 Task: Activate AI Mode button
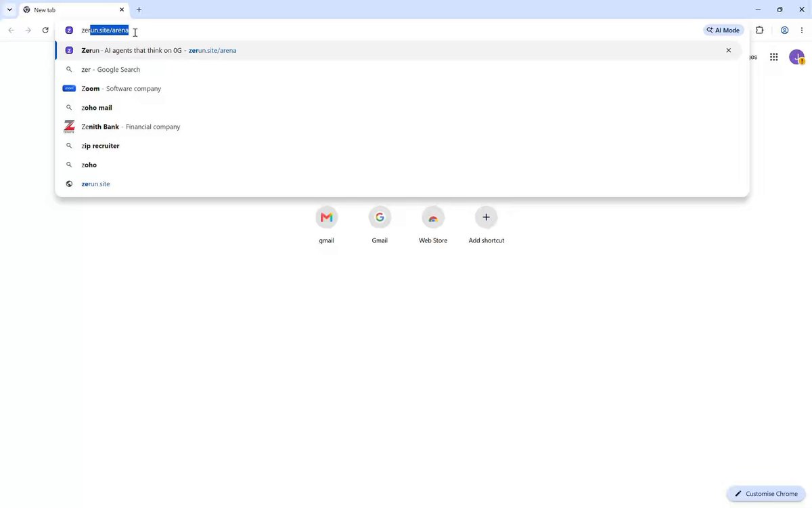point(723,30)
